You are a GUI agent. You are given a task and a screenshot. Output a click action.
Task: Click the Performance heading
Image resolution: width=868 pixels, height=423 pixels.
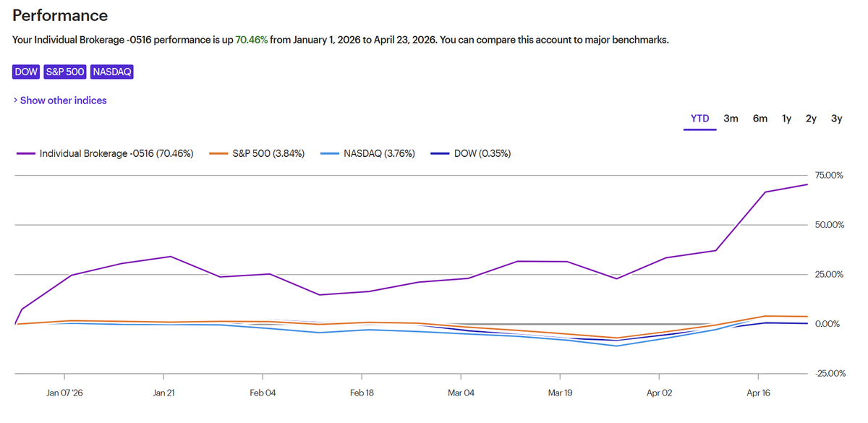(x=60, y=16)
